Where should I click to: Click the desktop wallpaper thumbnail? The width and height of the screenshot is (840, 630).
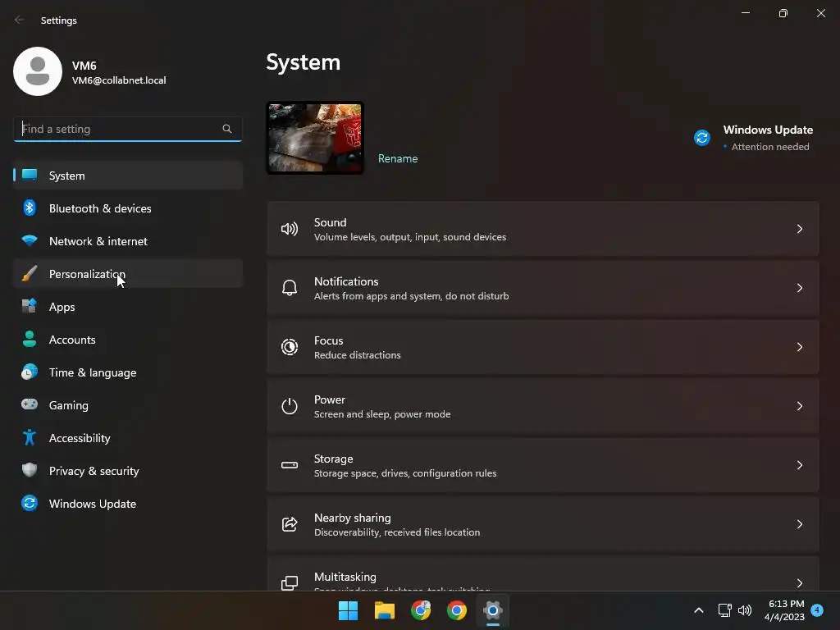[x=315, y=138]
